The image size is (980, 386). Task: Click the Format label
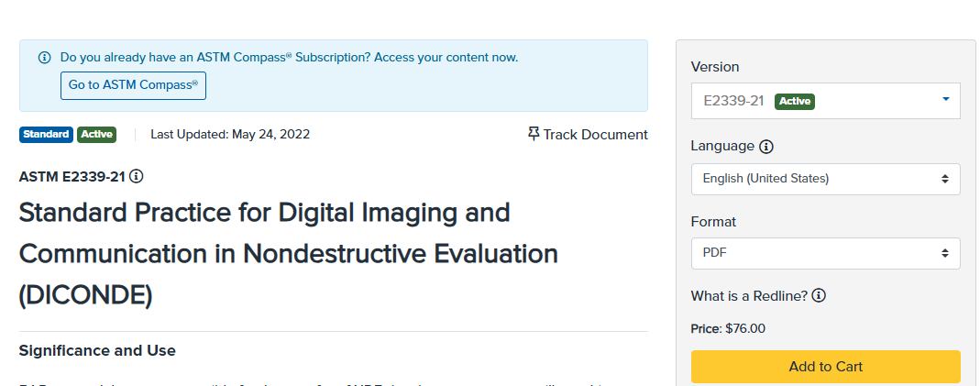pyautogui.click(x=714, y=222)
